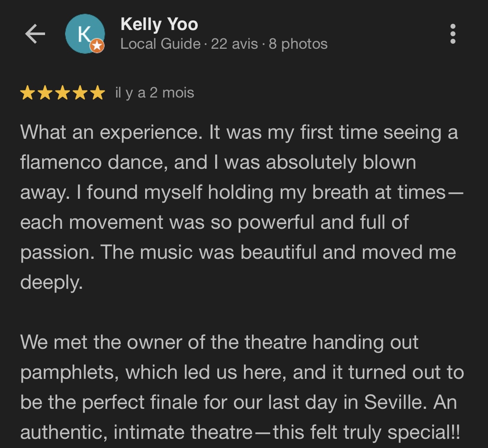Click the Local Guide label
This screenshot has width=488, height=448.
click(x=160, y=44)
